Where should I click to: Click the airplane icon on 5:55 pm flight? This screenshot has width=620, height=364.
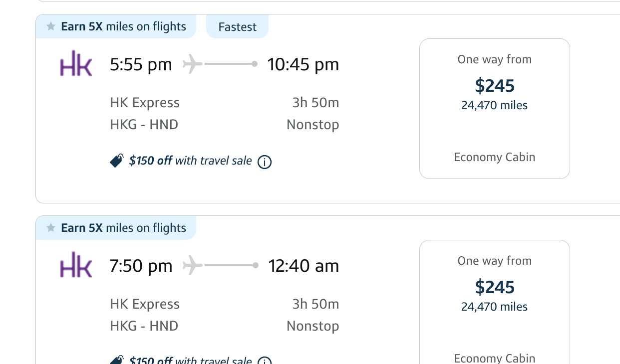[x=193, y=64]
